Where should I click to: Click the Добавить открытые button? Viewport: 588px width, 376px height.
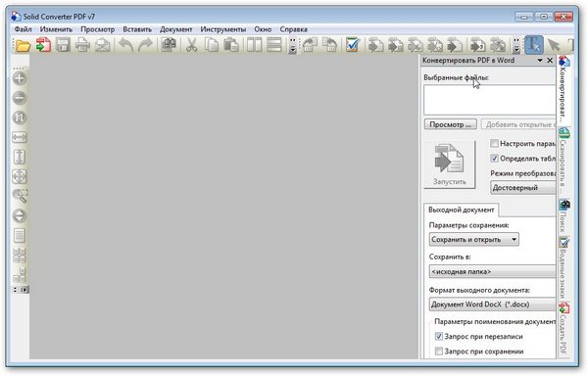(519, 124)
